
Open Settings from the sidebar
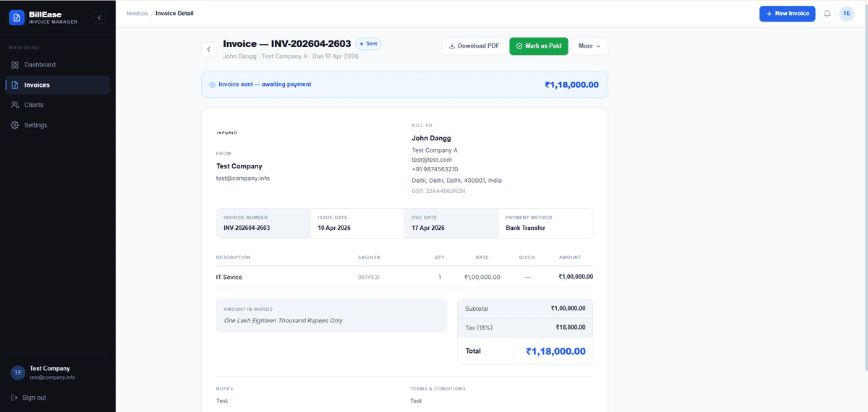58,125
